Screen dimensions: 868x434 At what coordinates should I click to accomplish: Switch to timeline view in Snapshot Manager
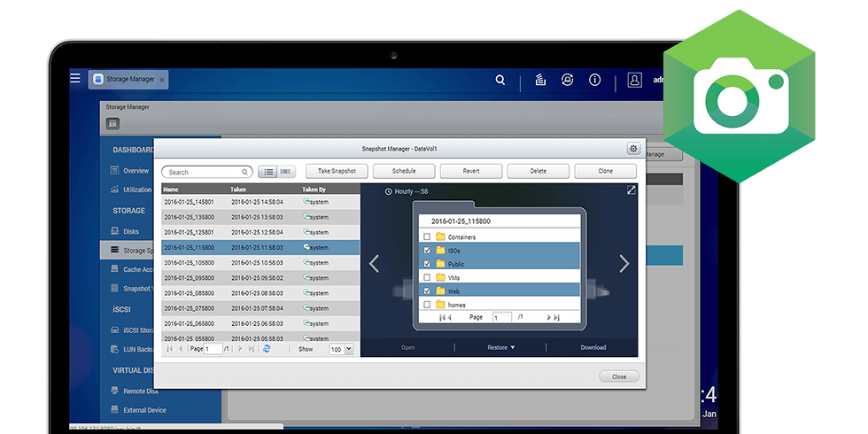[x=285, y=172]
